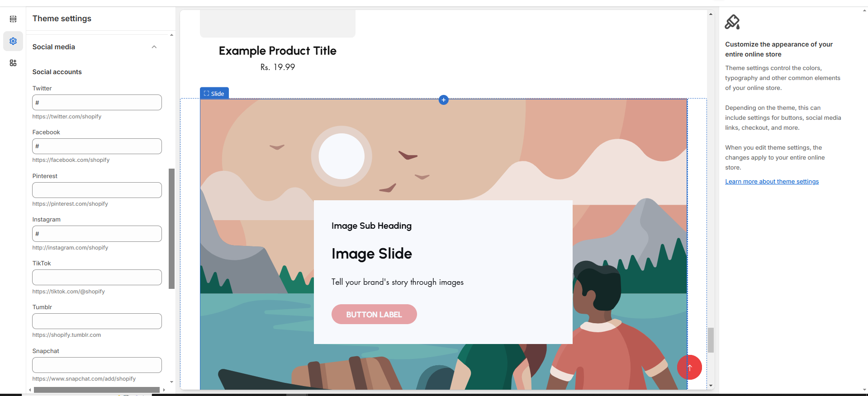The height and width of the screenshot is (396, 868).
Task: Collapse the Social media section
Action: 154,47
